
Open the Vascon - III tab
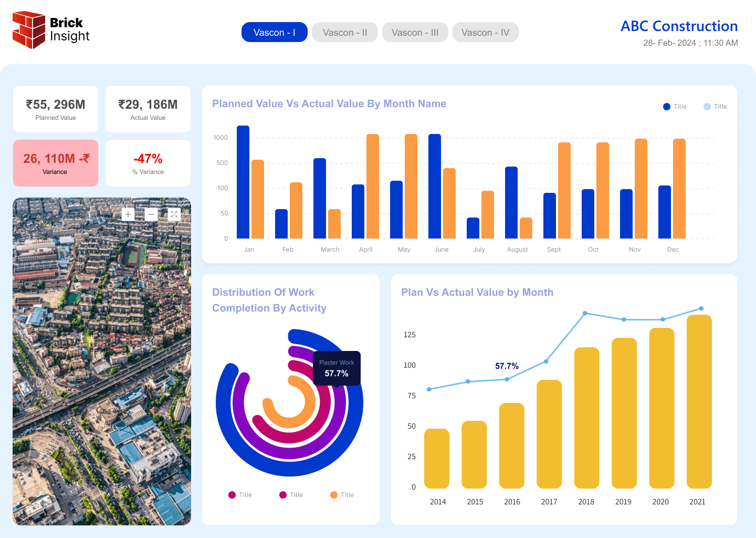(x=415, y=32)
